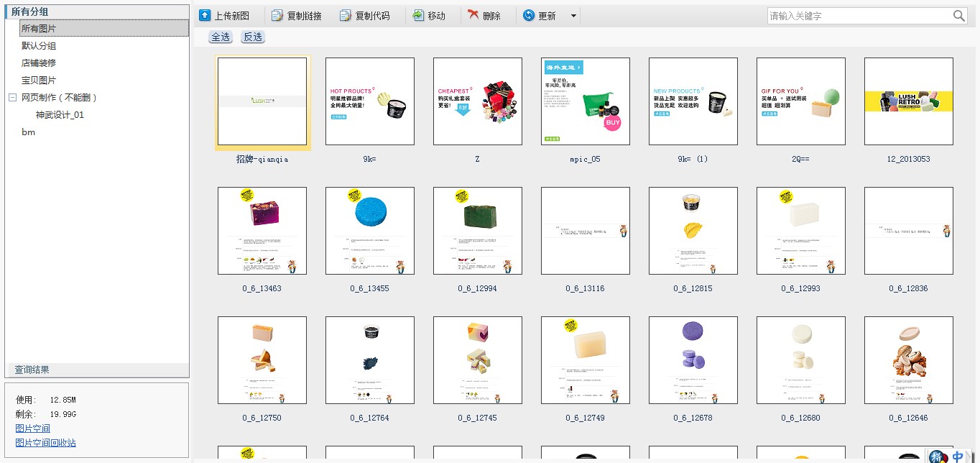Viewport: 980px width, 463px height.
Task: Select the 0_6_12646 thumbnail
Action: click(x=909, y=360)
